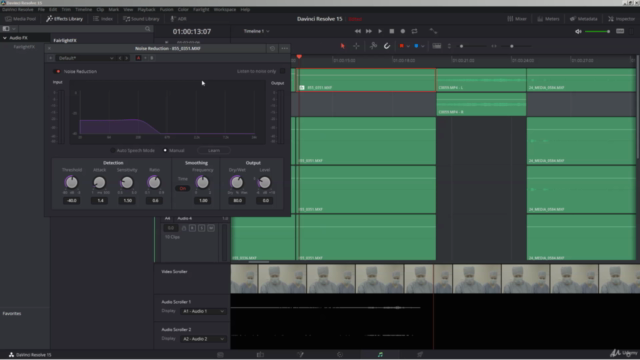Select Manual mode radio button
This screenshot has width=640, height=360.
(x=165, y=150)
